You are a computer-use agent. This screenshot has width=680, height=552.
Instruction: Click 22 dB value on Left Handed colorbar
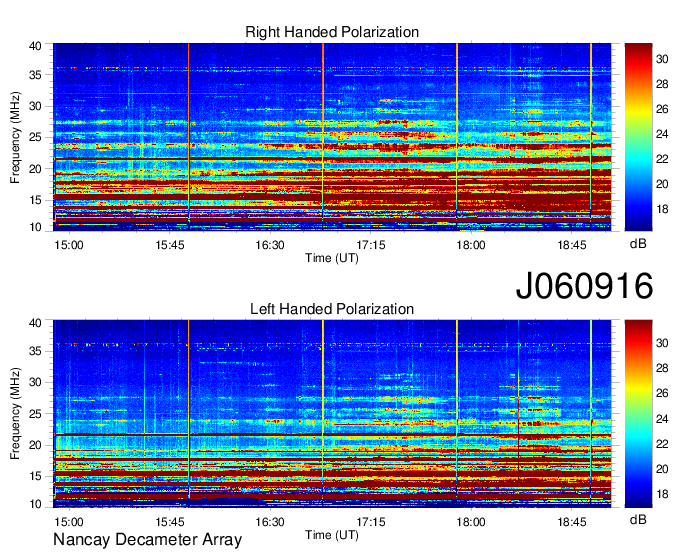662,444
